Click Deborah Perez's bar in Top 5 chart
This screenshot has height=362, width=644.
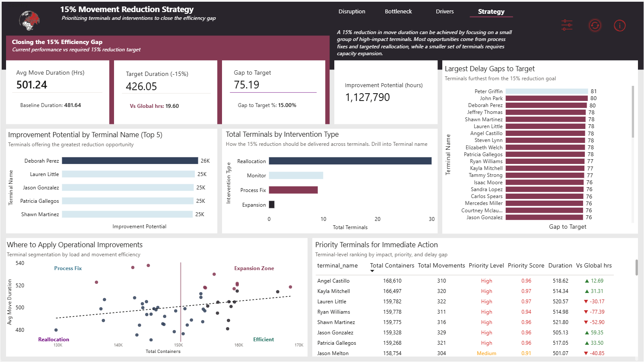point(130,161)
